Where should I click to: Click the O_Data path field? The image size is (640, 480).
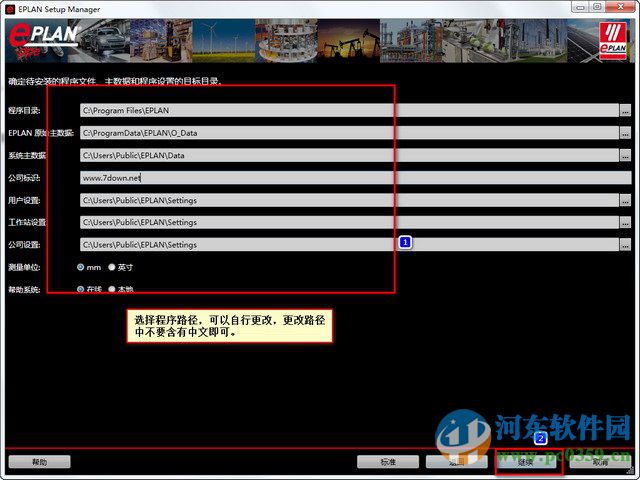click(x=349, y=133)
